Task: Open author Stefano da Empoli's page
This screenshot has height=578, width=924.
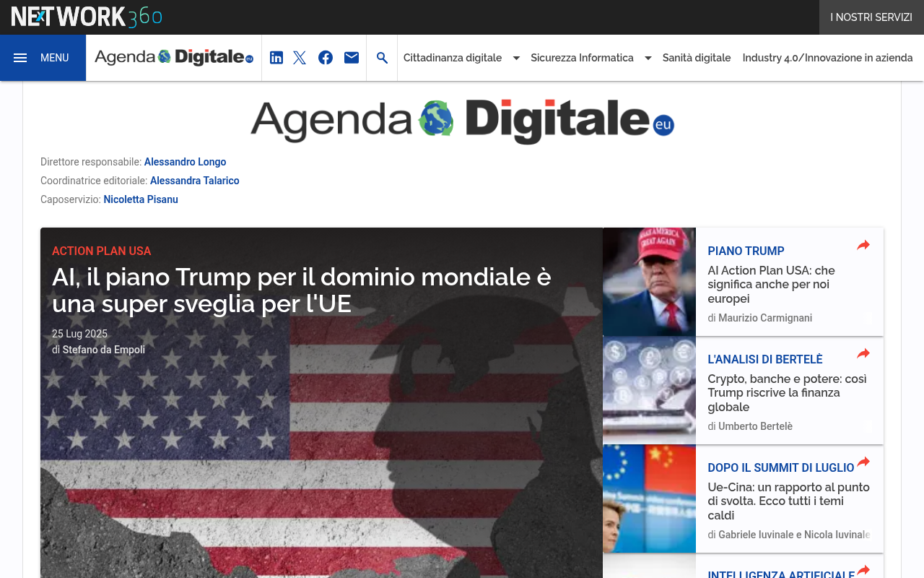Action: click(104, 350)
